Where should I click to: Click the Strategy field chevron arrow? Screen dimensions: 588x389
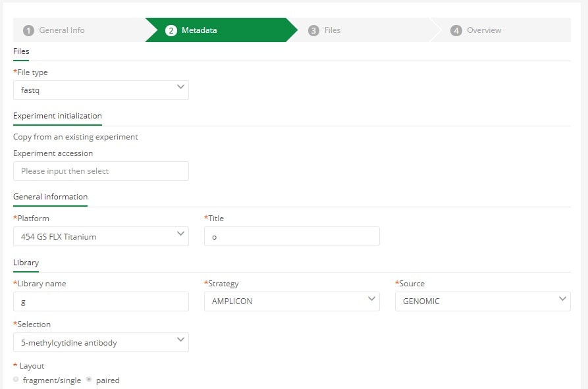point(371,299)
